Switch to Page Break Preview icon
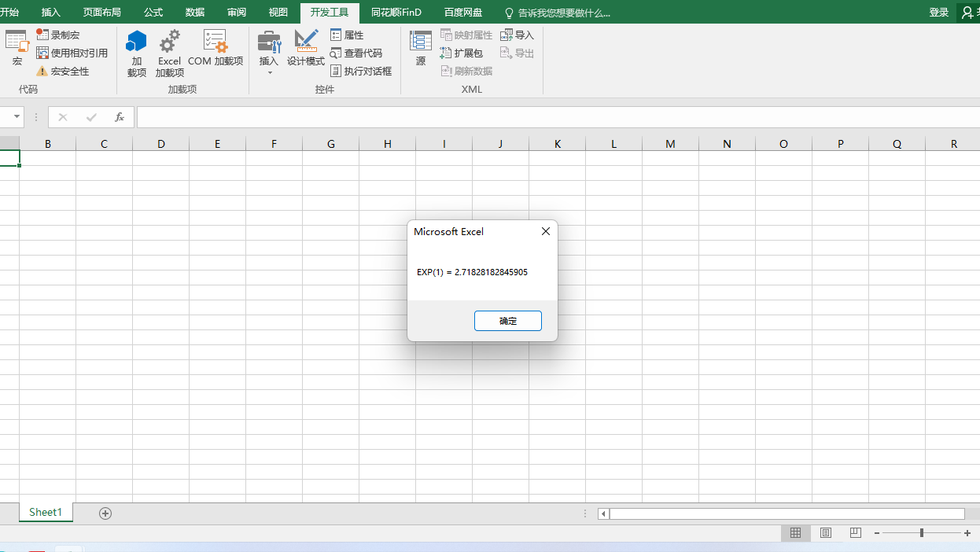This screenshot has width=980, height=552. (856, 532)
